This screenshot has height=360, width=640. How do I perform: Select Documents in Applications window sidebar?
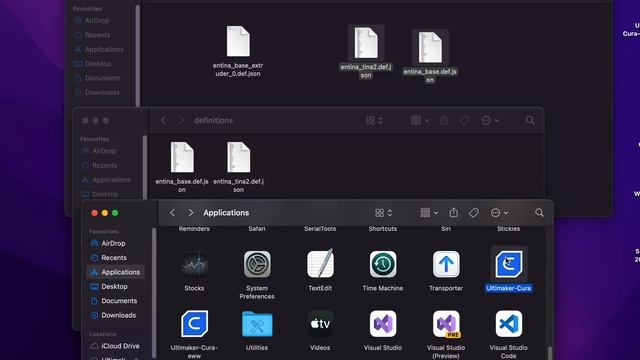114,301
